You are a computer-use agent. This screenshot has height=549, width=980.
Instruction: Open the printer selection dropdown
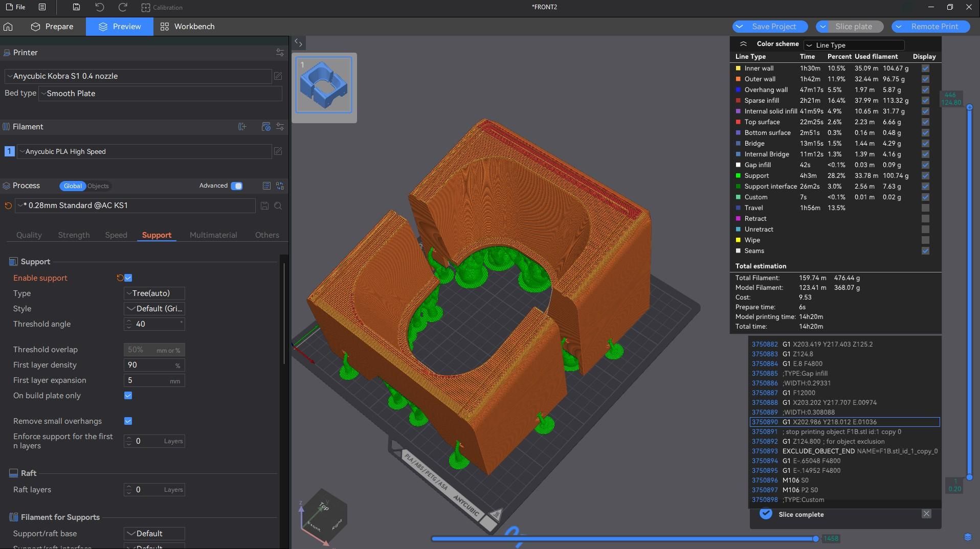(138, 76)
